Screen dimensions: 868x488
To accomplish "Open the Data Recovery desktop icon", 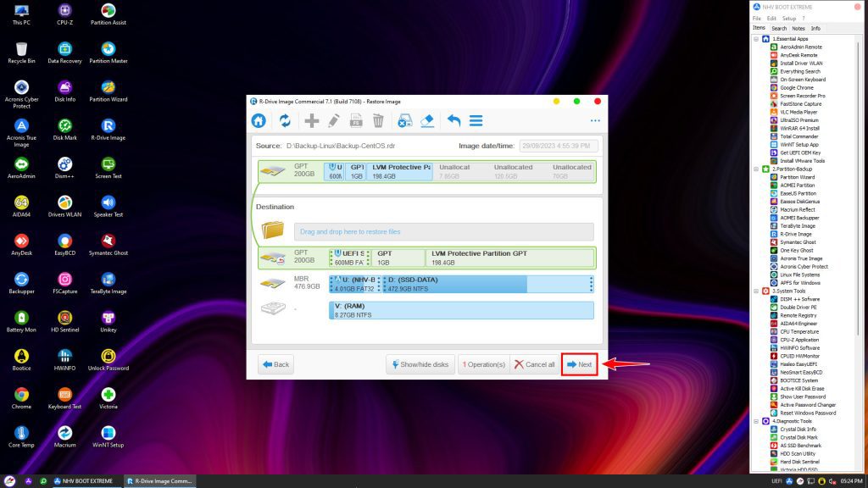I will tap(64, 53).
